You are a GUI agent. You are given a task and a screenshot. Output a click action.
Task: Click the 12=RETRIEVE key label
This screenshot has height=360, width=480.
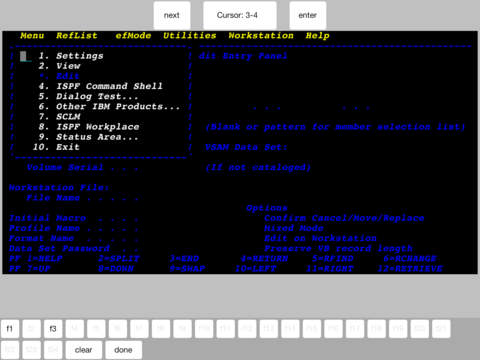point(410,269)
